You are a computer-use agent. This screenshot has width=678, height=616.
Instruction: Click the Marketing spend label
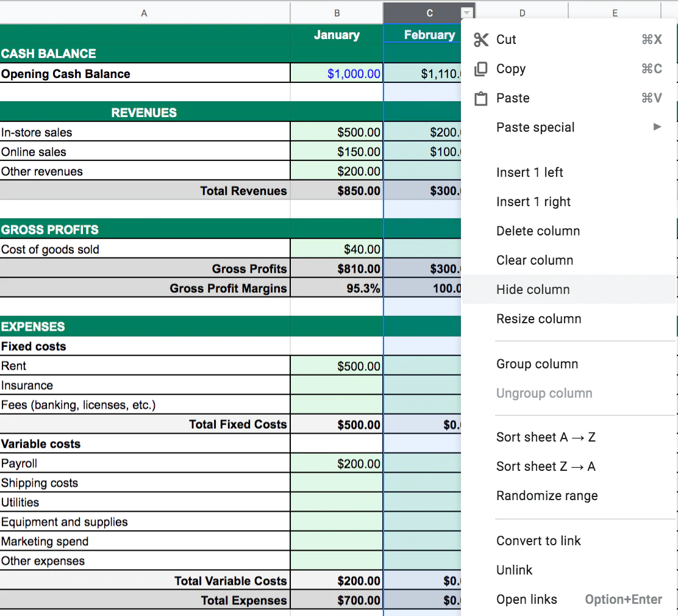(45, 541)
